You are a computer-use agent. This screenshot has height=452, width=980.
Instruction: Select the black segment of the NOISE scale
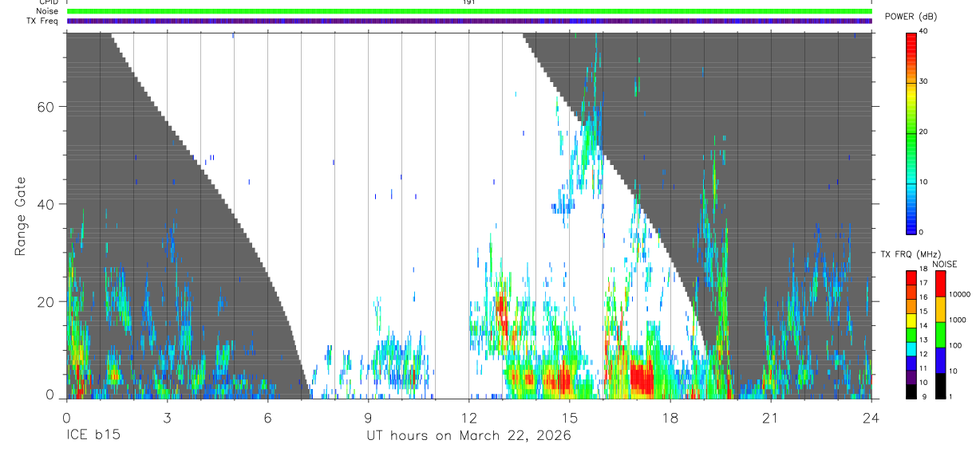point(941,386)
